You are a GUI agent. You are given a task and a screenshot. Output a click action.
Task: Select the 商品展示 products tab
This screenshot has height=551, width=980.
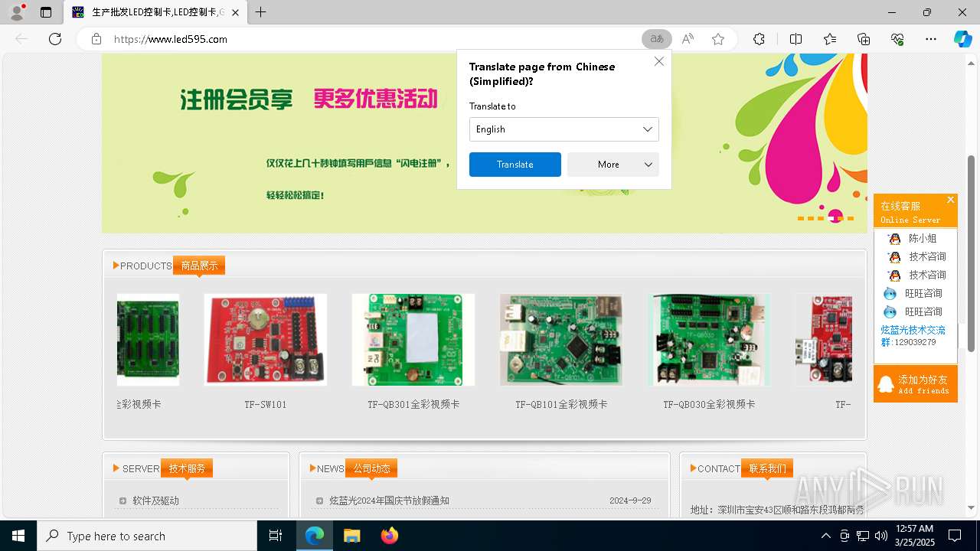[199, 266]
